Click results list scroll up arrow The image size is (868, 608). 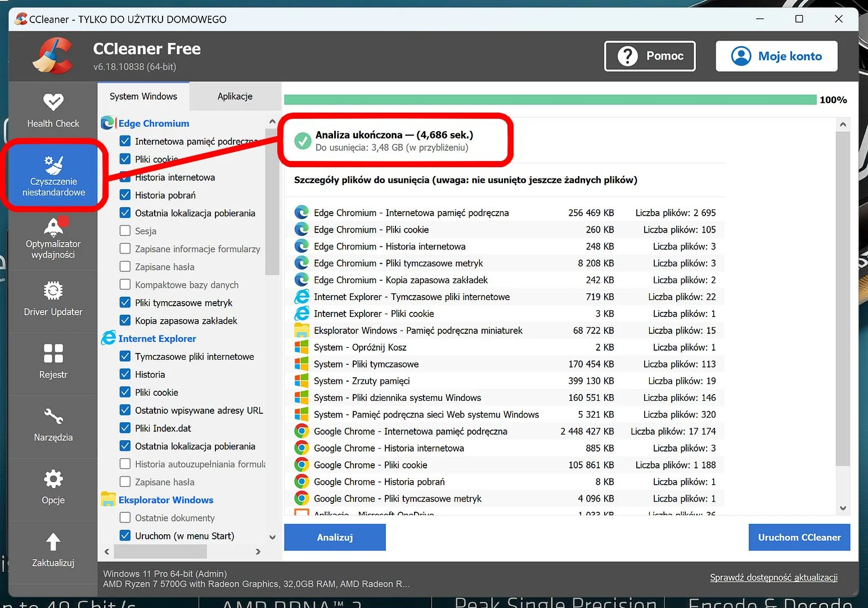843,124
